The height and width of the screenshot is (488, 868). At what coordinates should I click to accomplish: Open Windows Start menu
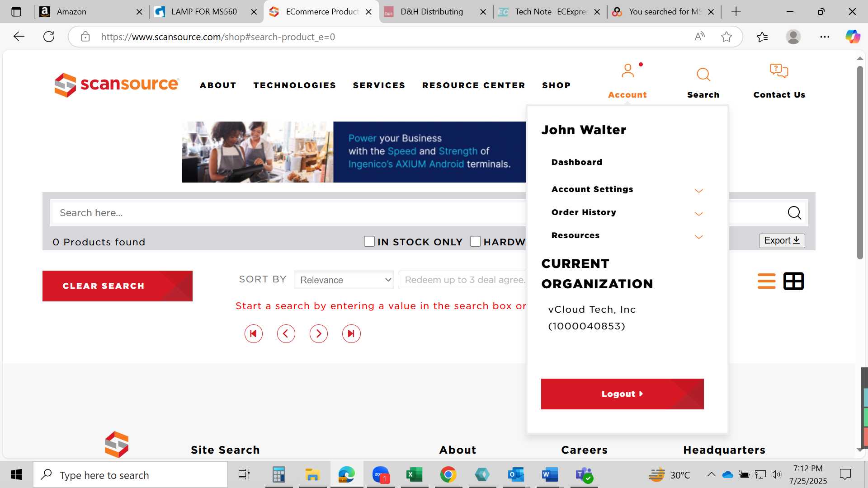click(16, 475)
